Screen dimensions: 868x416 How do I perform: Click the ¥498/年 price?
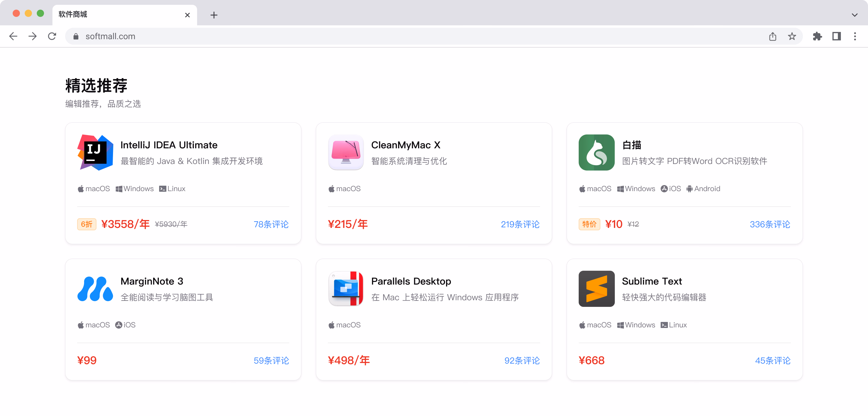[x=348, y=360]
